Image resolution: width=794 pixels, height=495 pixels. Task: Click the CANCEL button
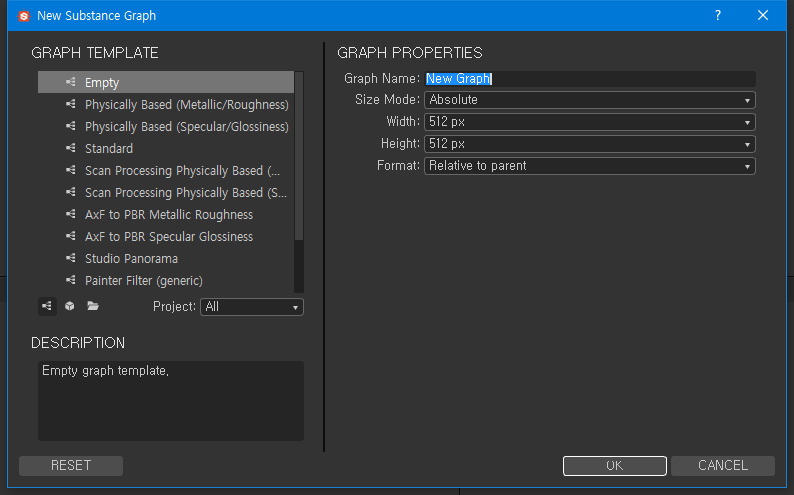coord(723,466)
